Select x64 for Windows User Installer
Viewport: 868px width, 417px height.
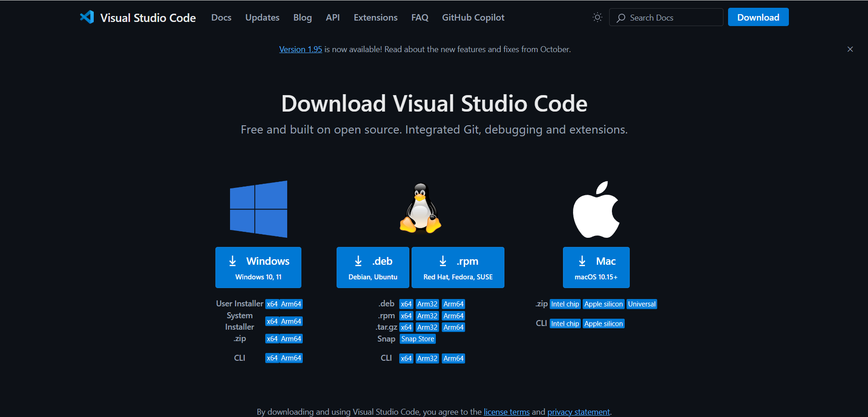pyautogui.click(x=272, y=304)
